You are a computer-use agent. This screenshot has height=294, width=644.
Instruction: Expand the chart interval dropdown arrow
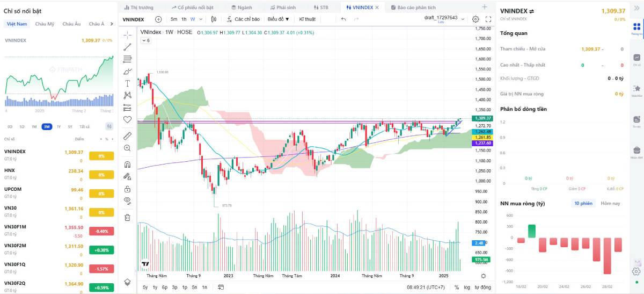click(x=201, y=19)
